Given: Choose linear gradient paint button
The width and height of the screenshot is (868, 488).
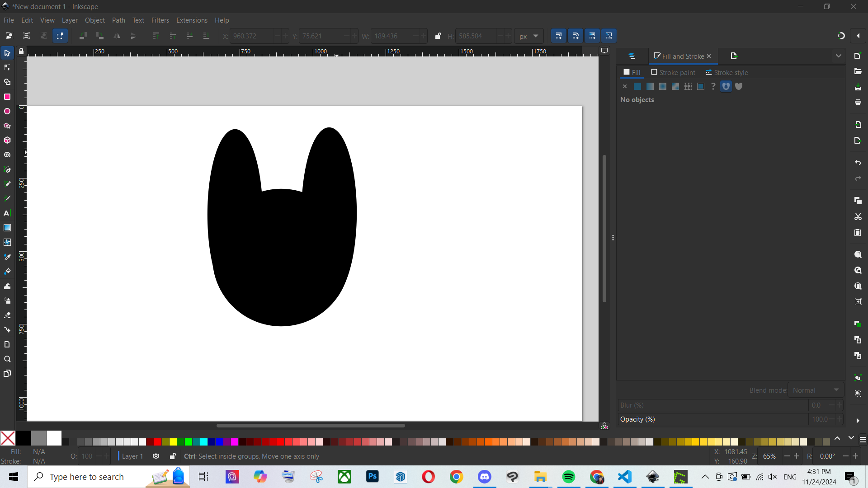Looking at the screenshot, I should pos(650,86).
